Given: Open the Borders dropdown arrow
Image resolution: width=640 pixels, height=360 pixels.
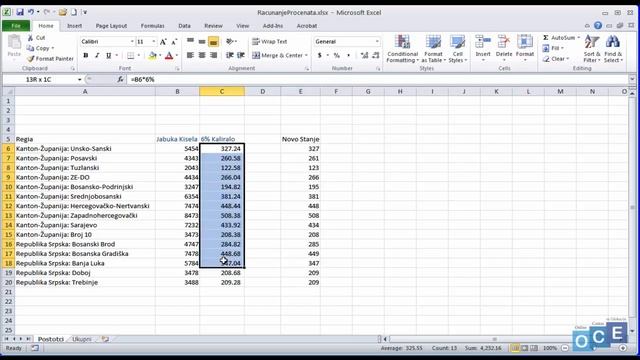Looking at the screenshot, I should (139, 55).
